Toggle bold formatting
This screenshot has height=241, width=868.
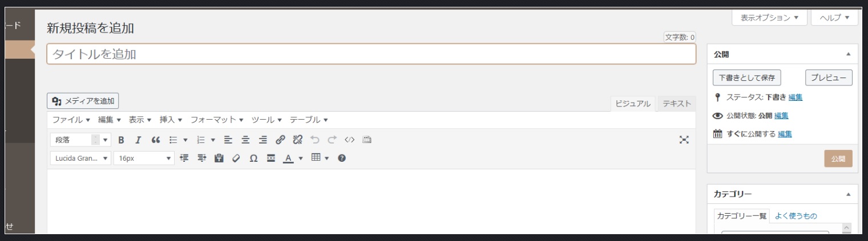[121, 140]
